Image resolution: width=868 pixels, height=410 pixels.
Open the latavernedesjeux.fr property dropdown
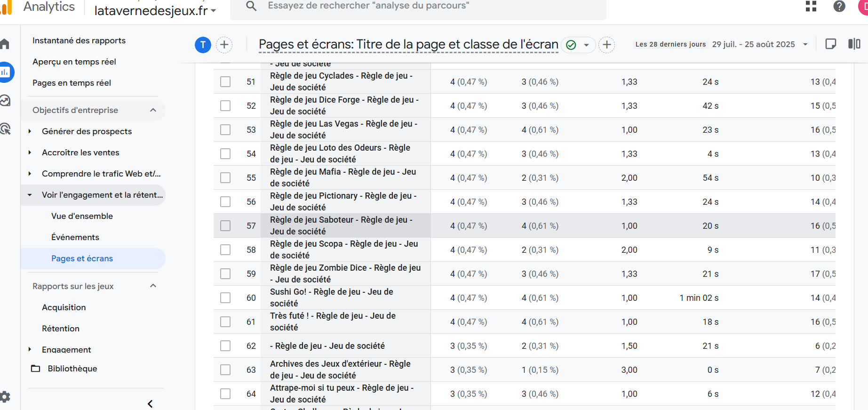point(155,10)
